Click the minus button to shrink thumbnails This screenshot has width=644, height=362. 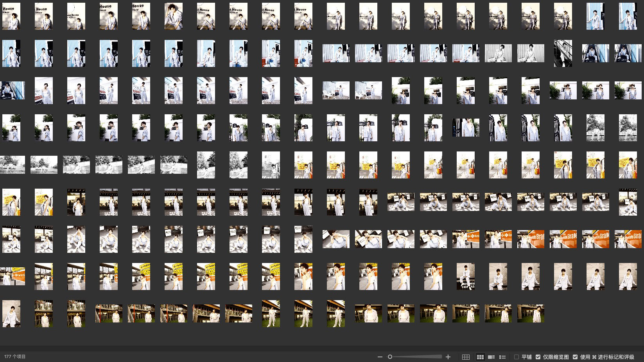point(380,357)
